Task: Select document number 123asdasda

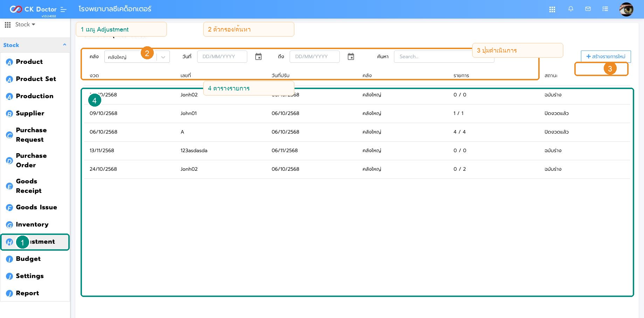Action: (x=194, y=150)
